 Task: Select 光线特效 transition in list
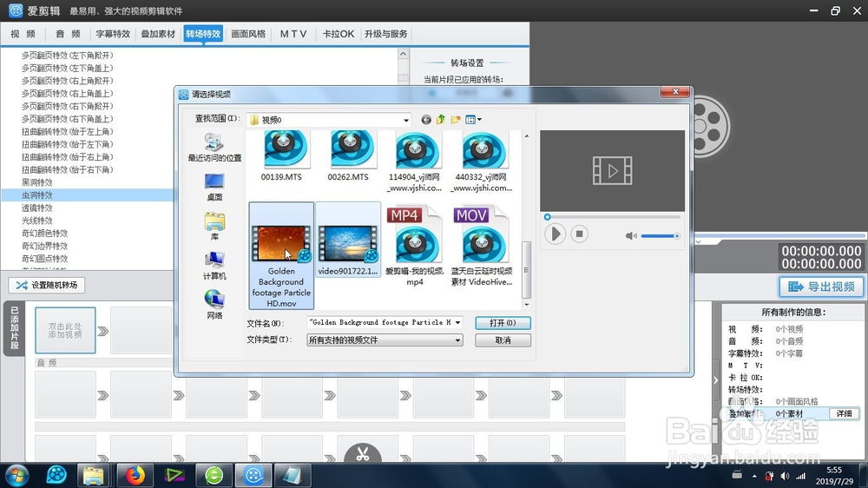pyautogui.click(x=37, y=221)
